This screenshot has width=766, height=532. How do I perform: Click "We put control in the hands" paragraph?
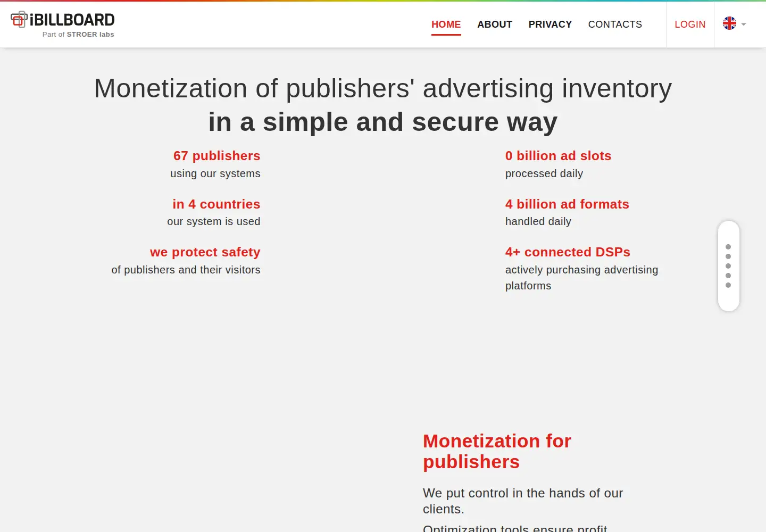pos(523,501)
